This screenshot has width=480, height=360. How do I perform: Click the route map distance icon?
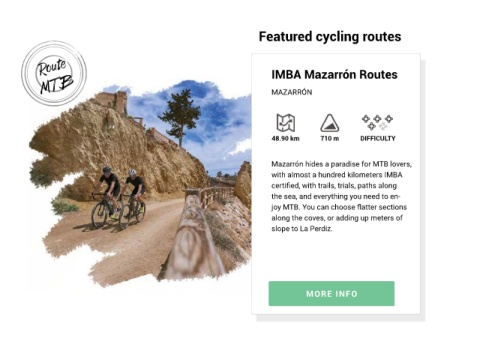pyautogui.click(x=286, y=123)
